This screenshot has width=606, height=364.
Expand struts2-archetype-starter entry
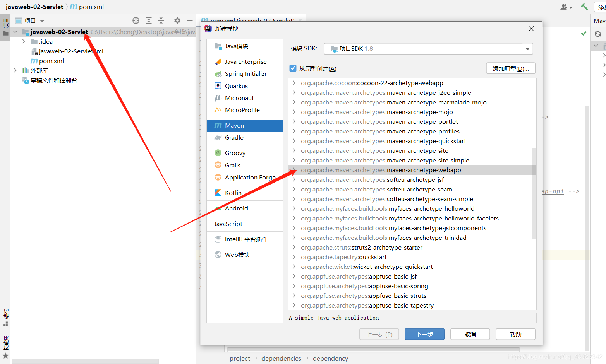pyautogui.click(x=294, y=247)
